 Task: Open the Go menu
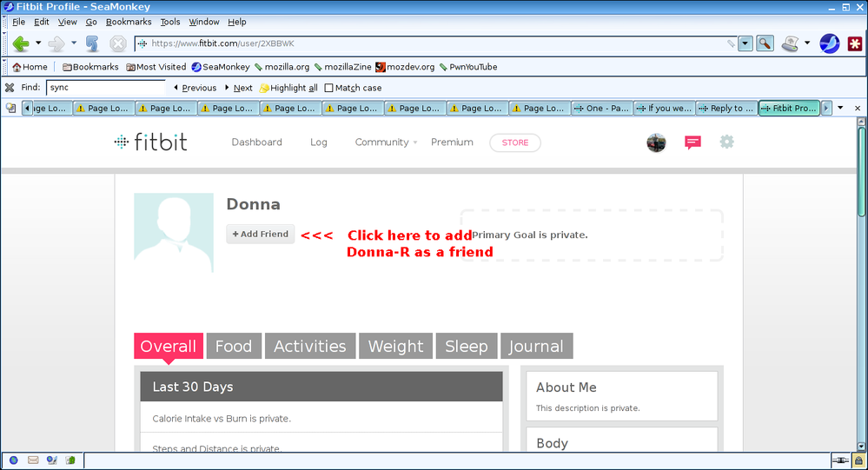click(91, 22)
